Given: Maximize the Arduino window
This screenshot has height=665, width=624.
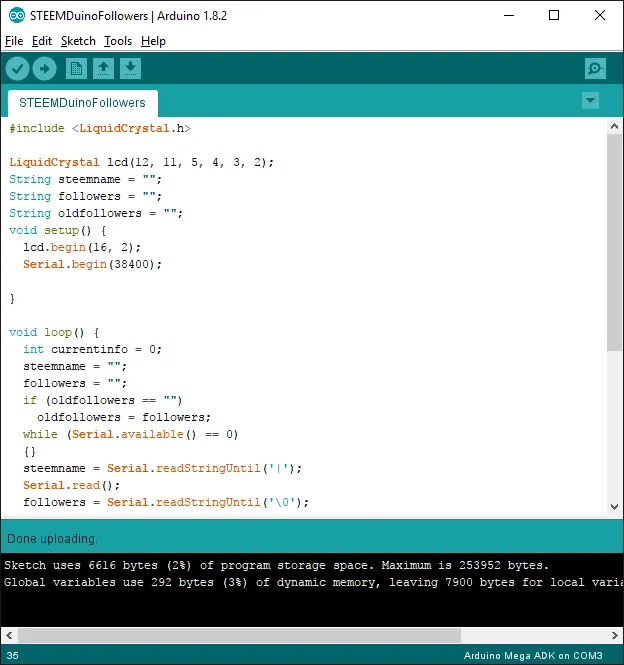Looking at the screenshot, I should (554, 16).
